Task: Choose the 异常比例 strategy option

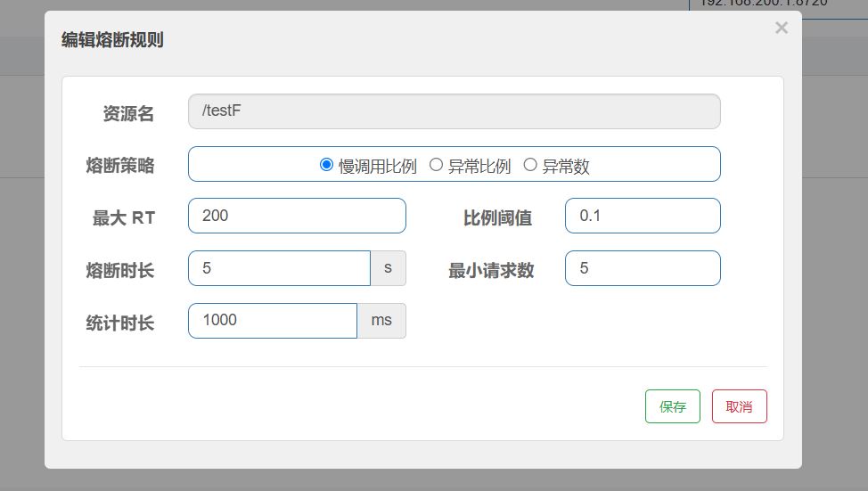Action: (436, 165)
